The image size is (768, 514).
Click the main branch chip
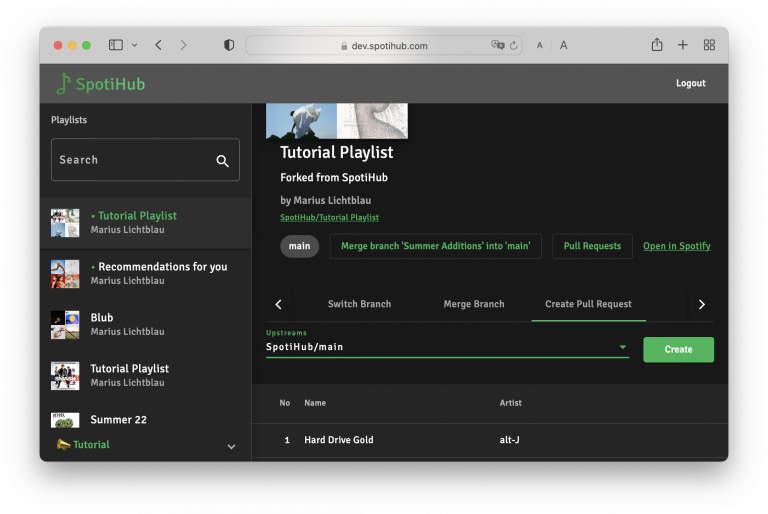pyautogui.click(x=299, y=246)
